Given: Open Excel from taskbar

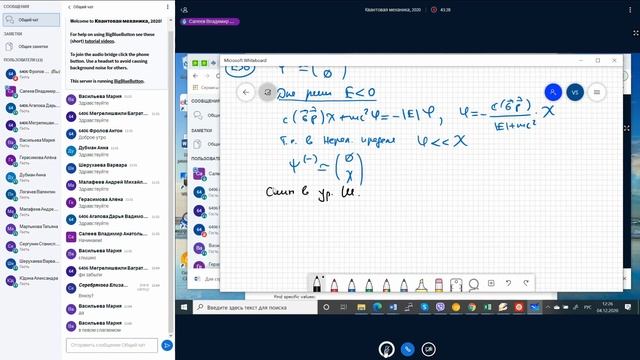Looking at the screenshot, I should point(487,307).
